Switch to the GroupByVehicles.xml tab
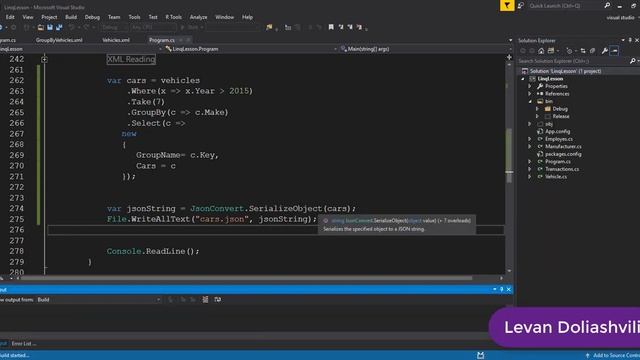This screenshot has width=640, height=360. (59, 40)
